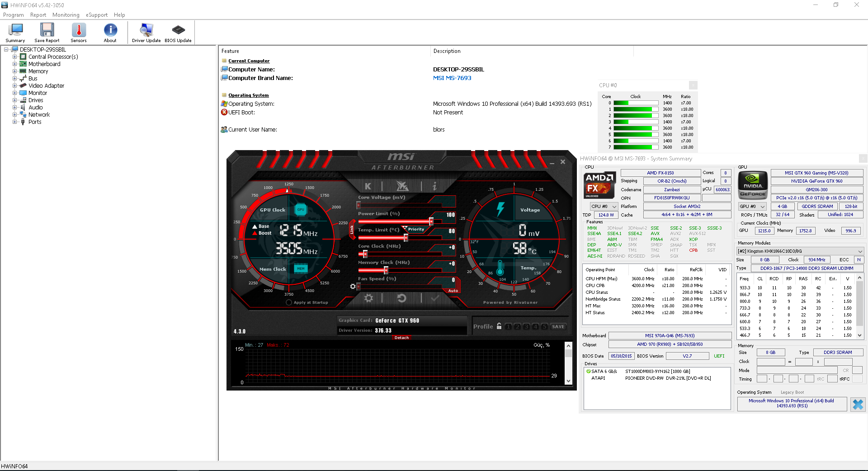Open the Help menu

(119, 15)
